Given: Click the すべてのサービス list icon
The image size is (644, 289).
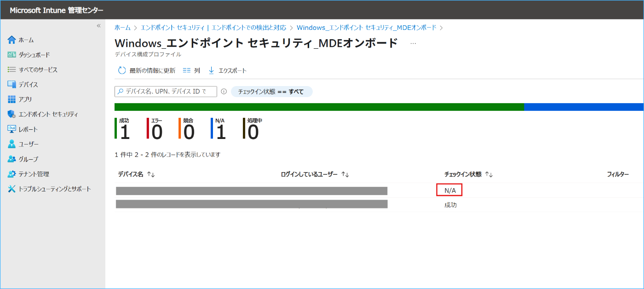Looking at the screenshot, I should 12,69.
